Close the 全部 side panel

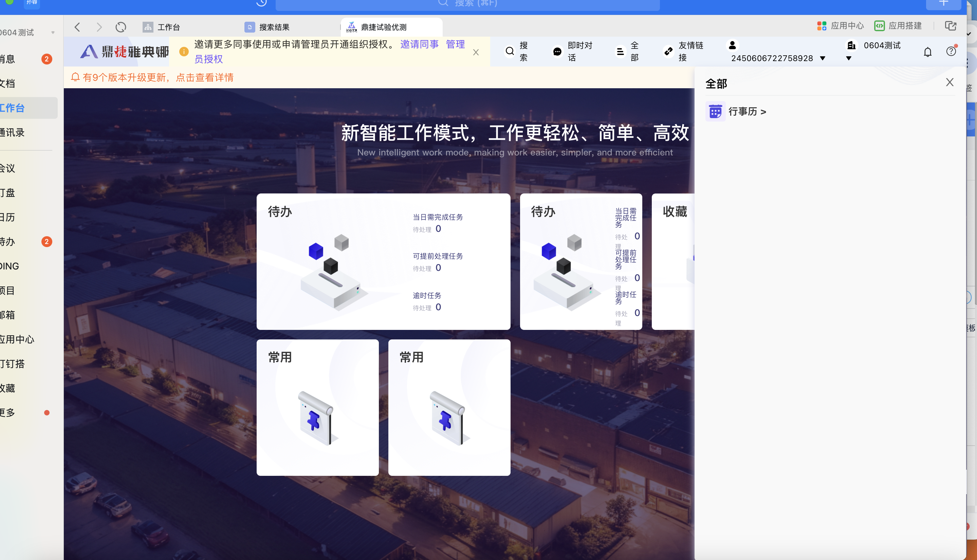(949, 82)
